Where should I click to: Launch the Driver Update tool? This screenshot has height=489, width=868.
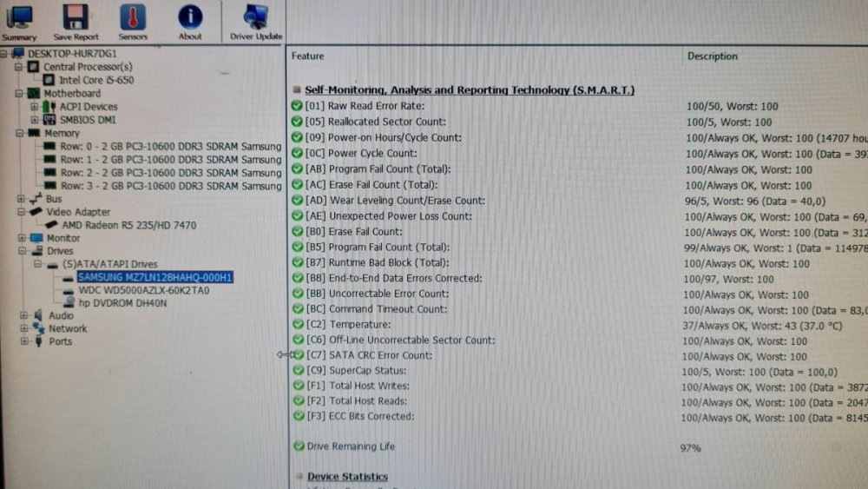[256, 21]
